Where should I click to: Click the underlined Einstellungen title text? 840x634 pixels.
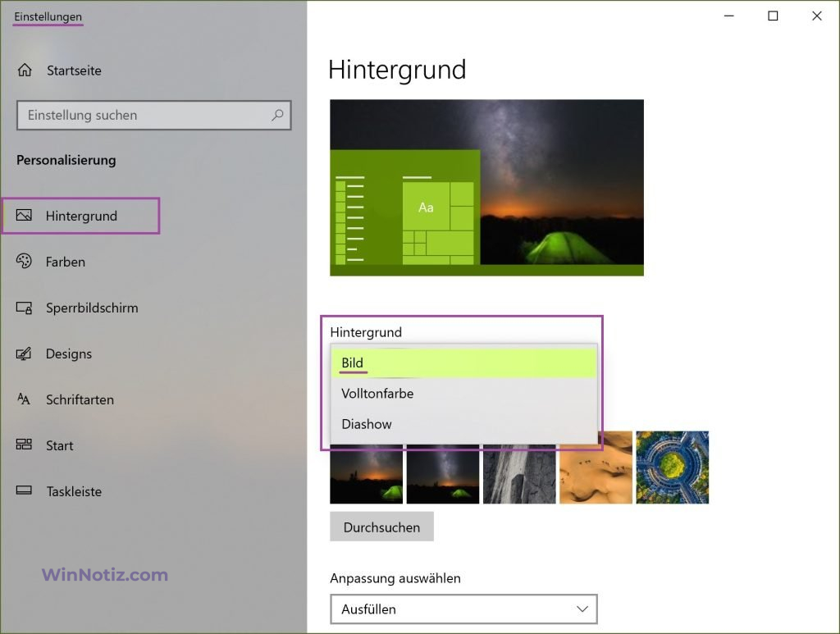point(47,16)
